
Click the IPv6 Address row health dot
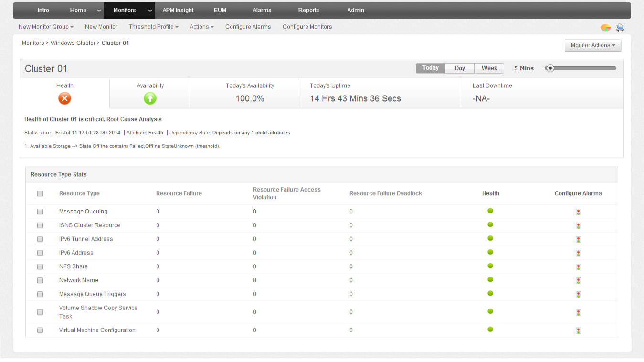click(x=490, y=252)
